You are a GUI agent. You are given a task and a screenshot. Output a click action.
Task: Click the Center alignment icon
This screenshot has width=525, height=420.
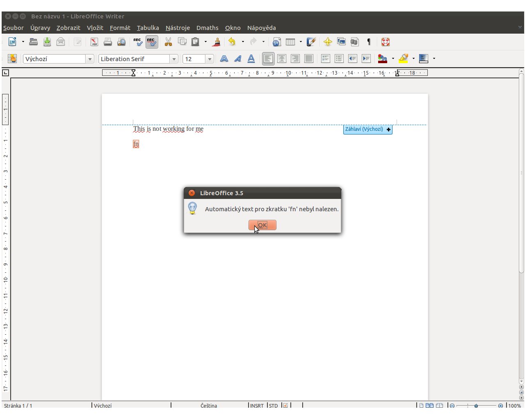pos(282,59)
